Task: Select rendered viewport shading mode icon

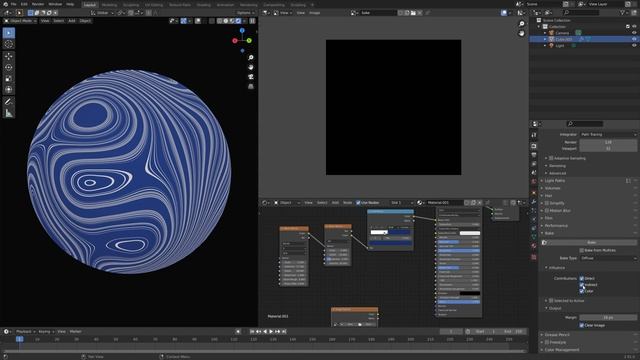Action: point(238,21)
